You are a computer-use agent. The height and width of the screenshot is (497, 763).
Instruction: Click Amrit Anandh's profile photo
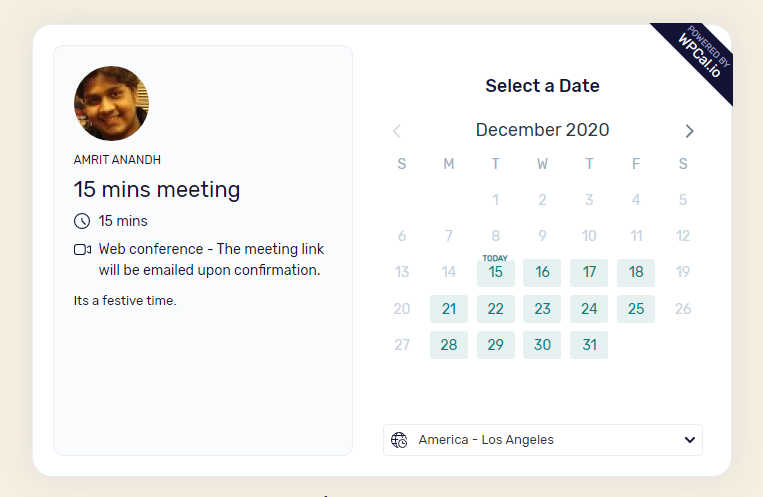[111, 104]
